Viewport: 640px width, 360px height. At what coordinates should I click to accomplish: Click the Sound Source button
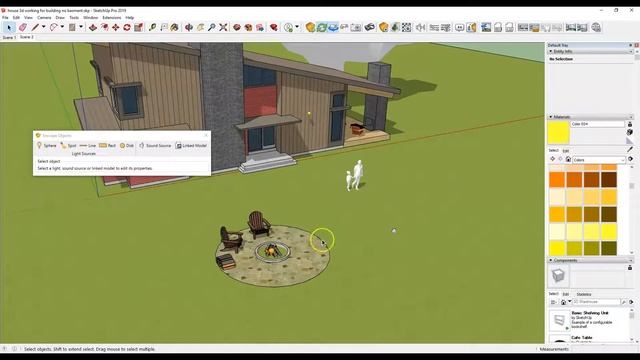[155, 145]
